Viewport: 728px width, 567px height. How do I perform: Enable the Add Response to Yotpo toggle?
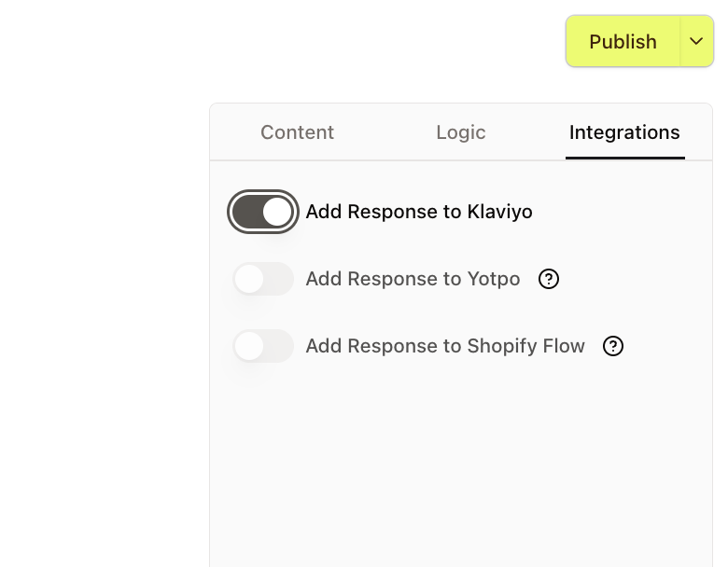click(x=263, y=279)
